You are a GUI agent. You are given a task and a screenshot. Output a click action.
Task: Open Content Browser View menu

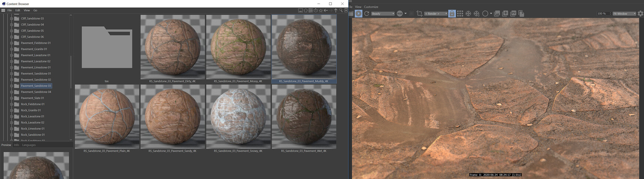click(x=27, y=10)
